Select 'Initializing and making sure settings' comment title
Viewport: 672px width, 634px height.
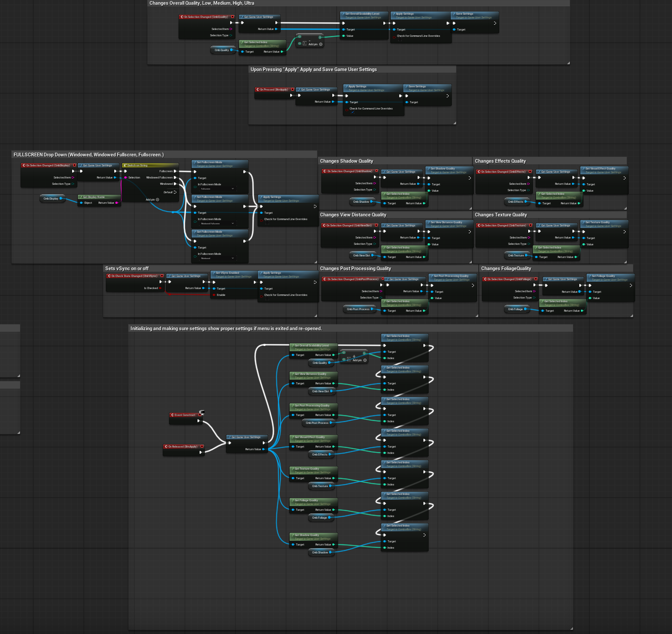click(x=226, y=329)
